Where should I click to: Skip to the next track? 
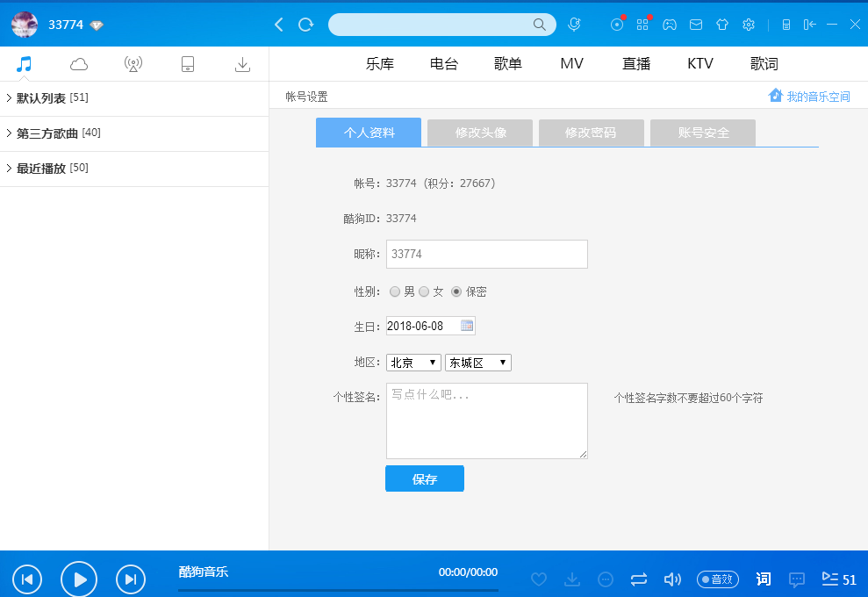[131, 579]
